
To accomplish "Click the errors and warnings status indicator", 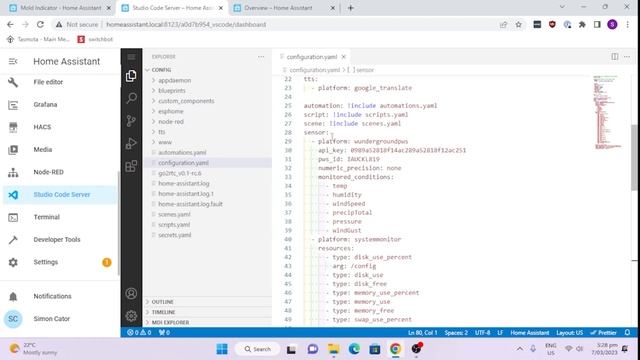I will (139, 333).
